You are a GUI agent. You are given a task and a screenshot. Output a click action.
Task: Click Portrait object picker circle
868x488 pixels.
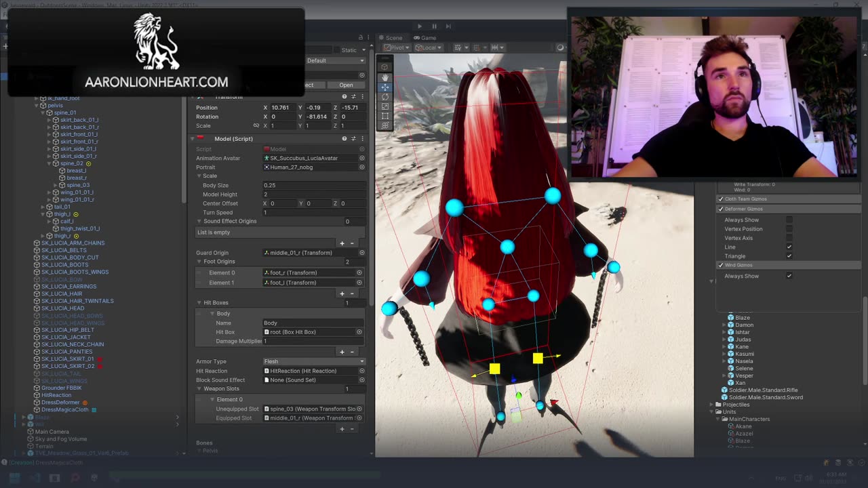click(362, 167)
